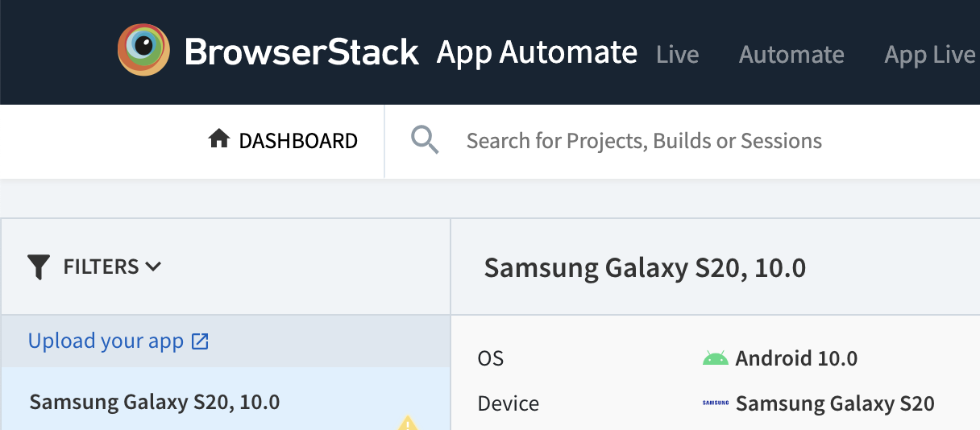Select Samsung Galaxy S20, 10.0 session in sidebar
This screenshot has height=430, width=980.
click(x=226, y=399)
